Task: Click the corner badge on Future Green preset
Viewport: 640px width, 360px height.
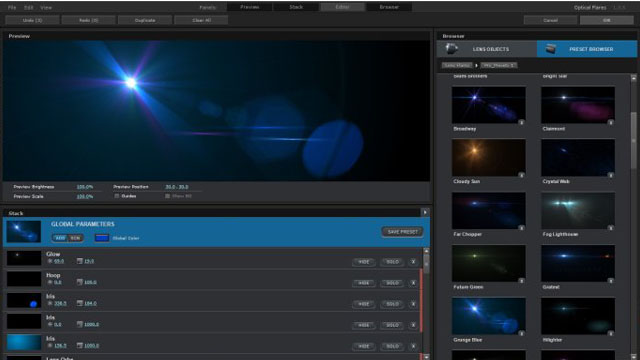Action: [521, 280]
